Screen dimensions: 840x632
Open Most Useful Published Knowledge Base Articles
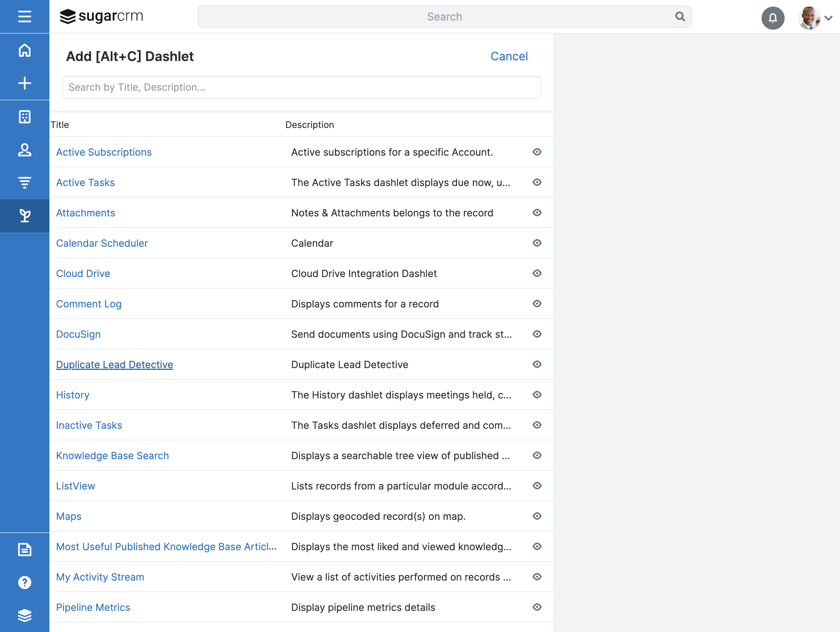[166, 547]
